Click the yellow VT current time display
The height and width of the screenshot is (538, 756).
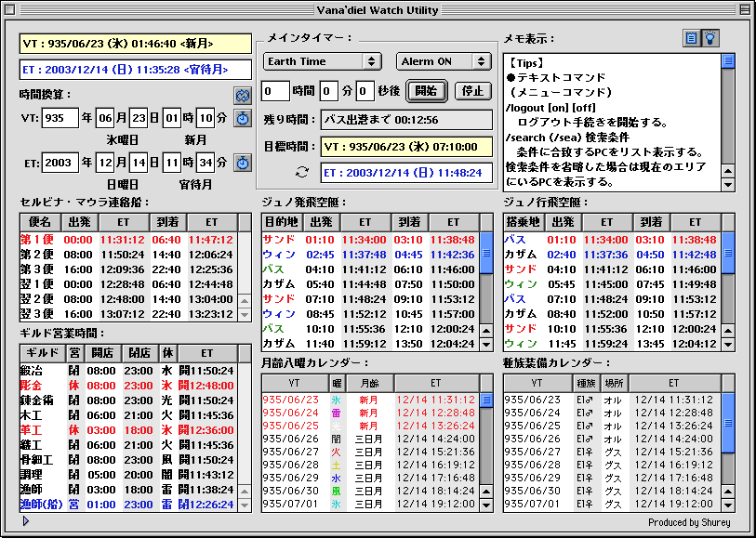coord(136,44)
